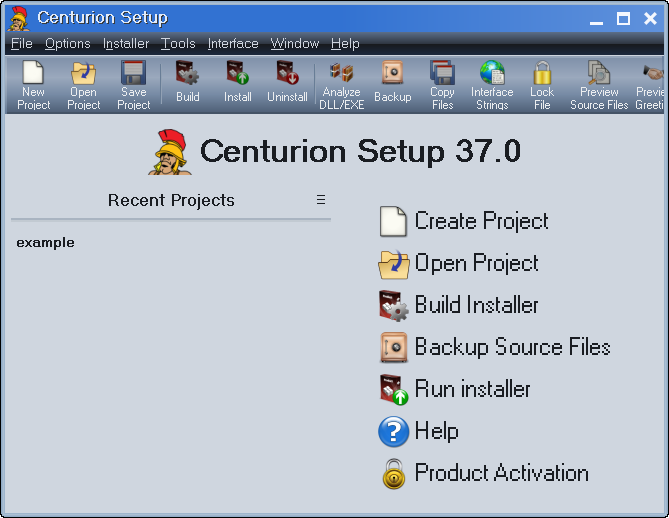This screenshot has height=518, width=669.
Task: Click the Backup toolbar icon
Action: tap(393, 73)
